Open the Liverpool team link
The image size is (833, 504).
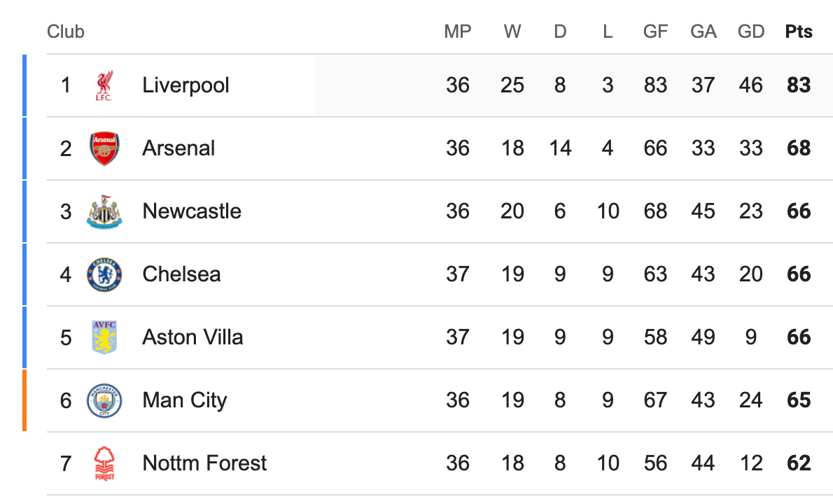[185, 85]
